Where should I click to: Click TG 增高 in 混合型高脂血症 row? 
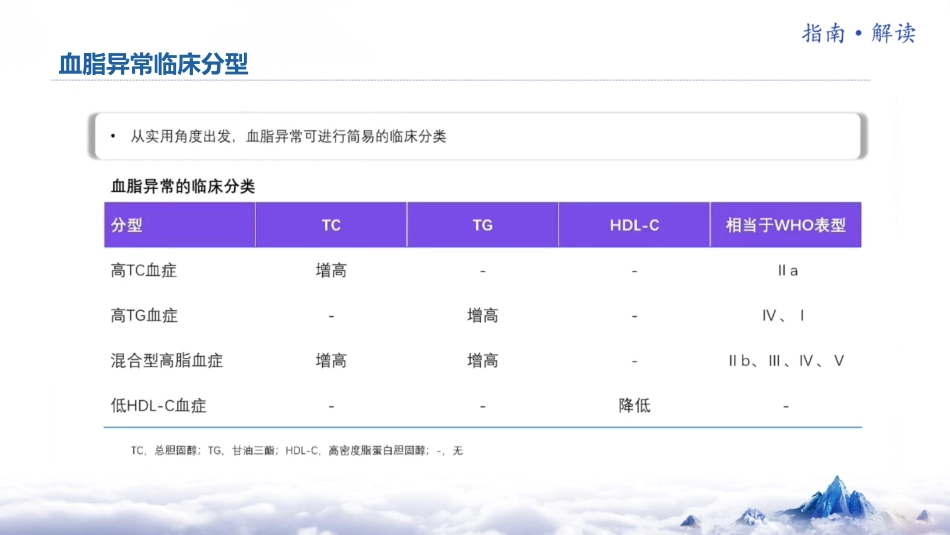point(482,361)
